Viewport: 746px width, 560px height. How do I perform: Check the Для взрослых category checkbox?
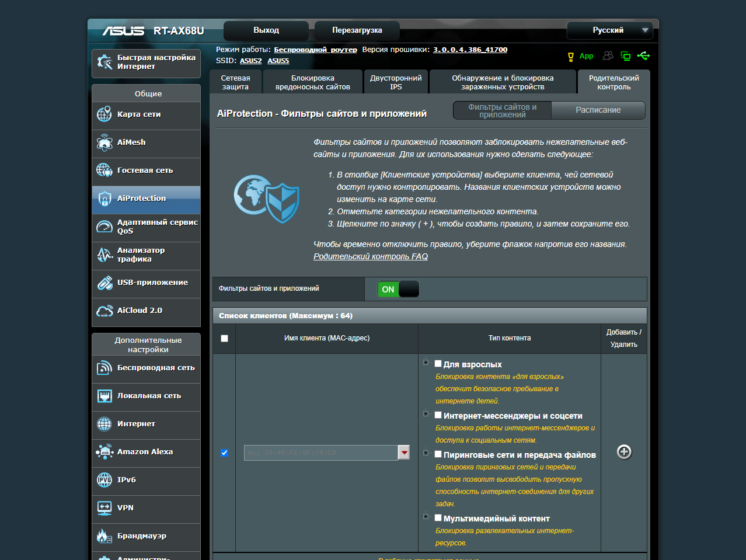[x=438, y=363]
